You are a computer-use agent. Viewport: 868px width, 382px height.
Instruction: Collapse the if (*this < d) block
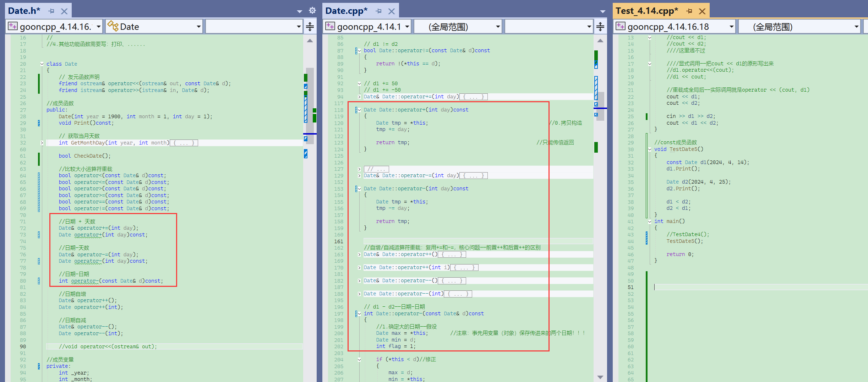(x=359, y=359)
